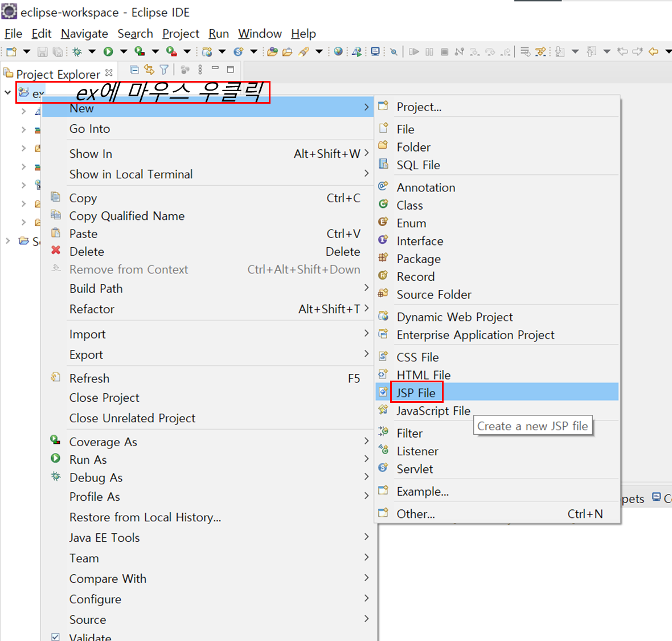Viewport: 672px width, 641px height.
Task: Open the Window menu
Action: 260,34
